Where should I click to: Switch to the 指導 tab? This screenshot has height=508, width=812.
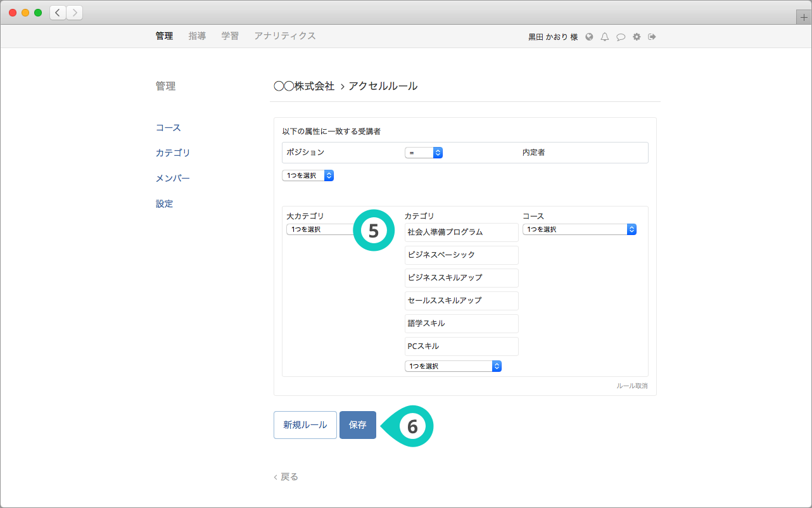point(197,36)
